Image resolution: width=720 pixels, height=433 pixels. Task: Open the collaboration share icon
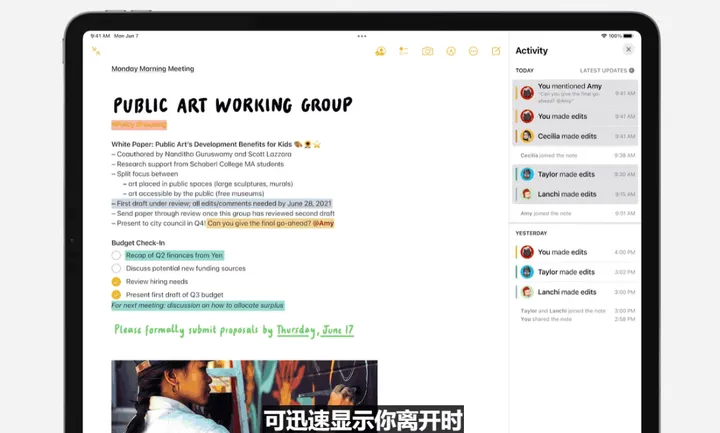pyautogui.click(x=380, y=51)
